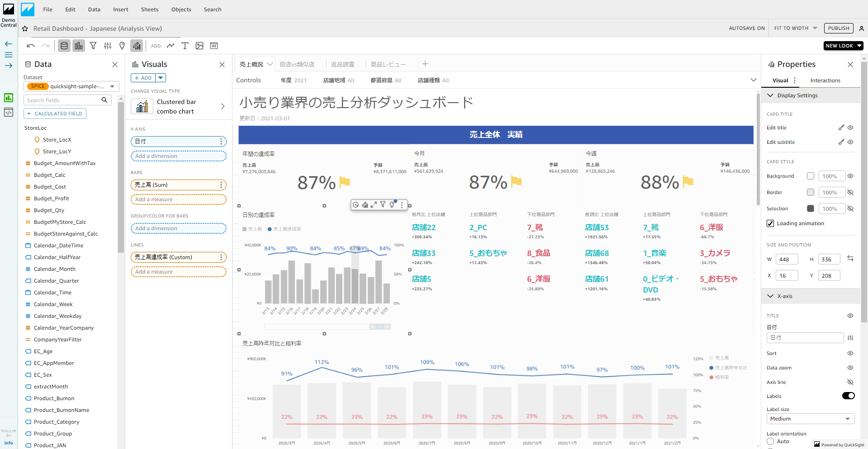Create a new calculated field

pyautogui.click(x=55, y=113)
